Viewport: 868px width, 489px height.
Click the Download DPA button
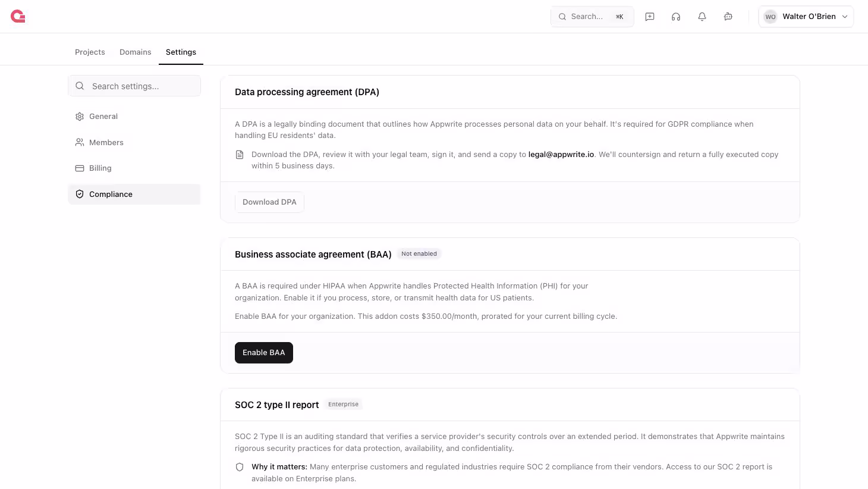(x=269, y=202)
